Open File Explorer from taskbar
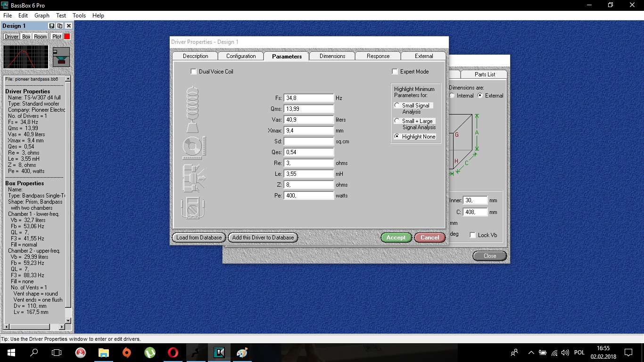Screen dimensions: 644x362 [103, 353]
